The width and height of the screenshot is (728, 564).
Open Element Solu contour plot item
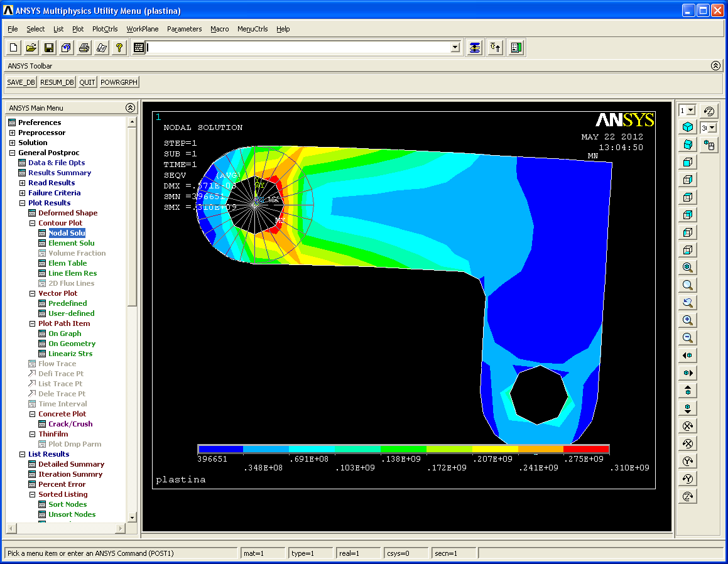(71, 243)
